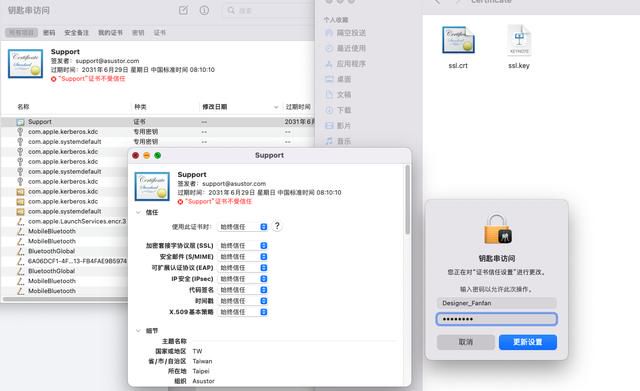Open the EAP trust policy dropdown
Screen dimensions: 640x391
(x=242, y=267)
